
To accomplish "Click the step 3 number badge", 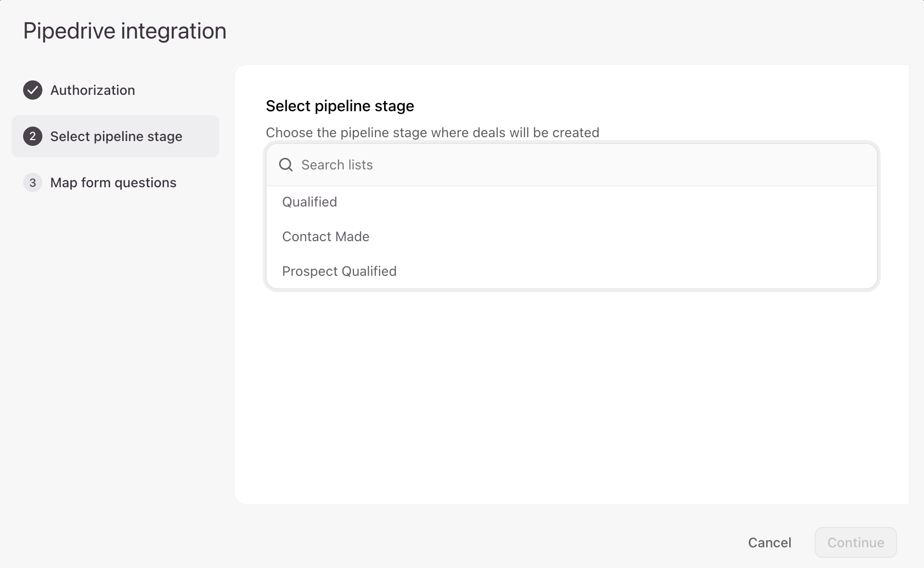I will tap(33, 182).
